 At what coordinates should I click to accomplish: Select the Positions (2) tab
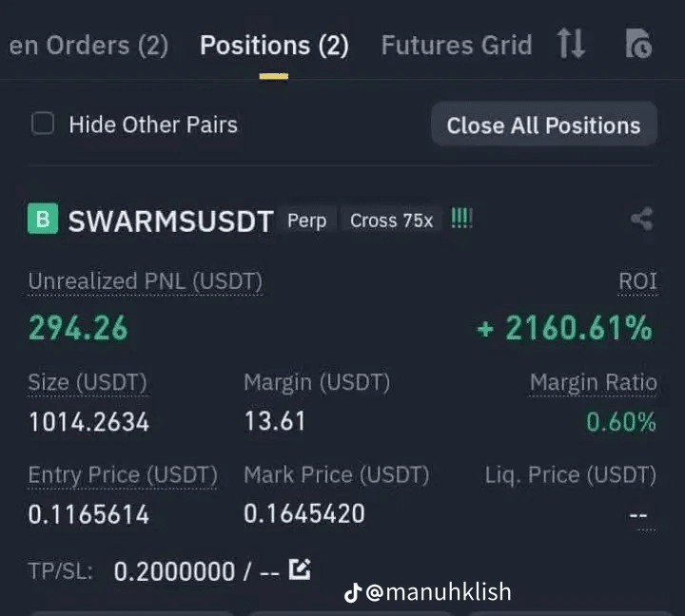pos(274,46)
